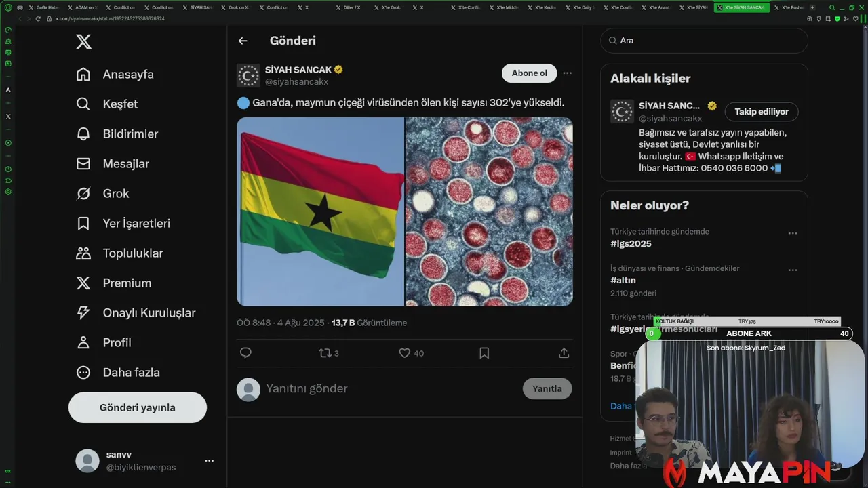
Task: Click the Ara search field
Action: coord(704,41)
